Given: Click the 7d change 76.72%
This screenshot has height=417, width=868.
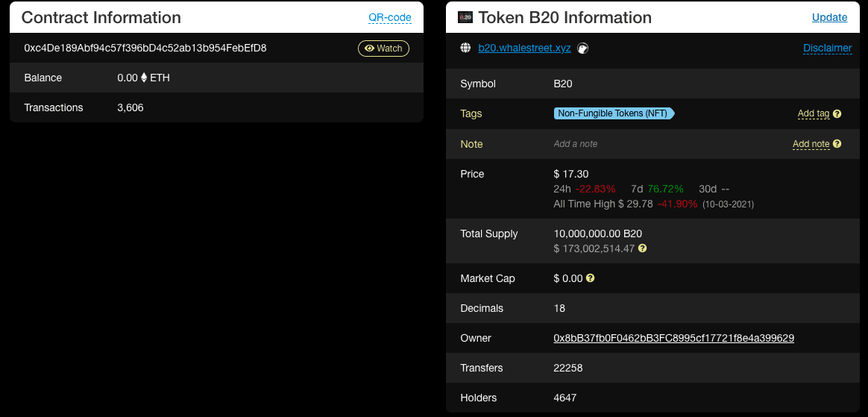Looking at the screenshot, I should click(x=665, y=189).
